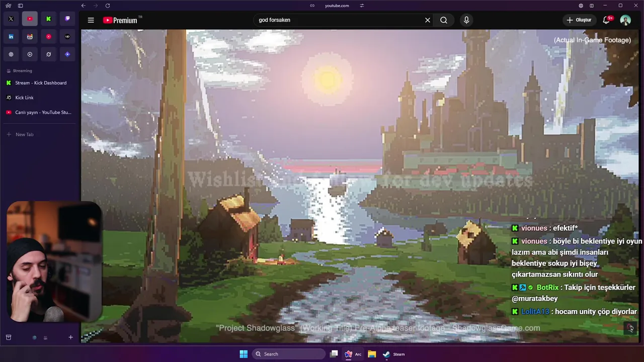Click the streamer webcam overlay
This screenshot has width=644, height=362.
[54, 261]
